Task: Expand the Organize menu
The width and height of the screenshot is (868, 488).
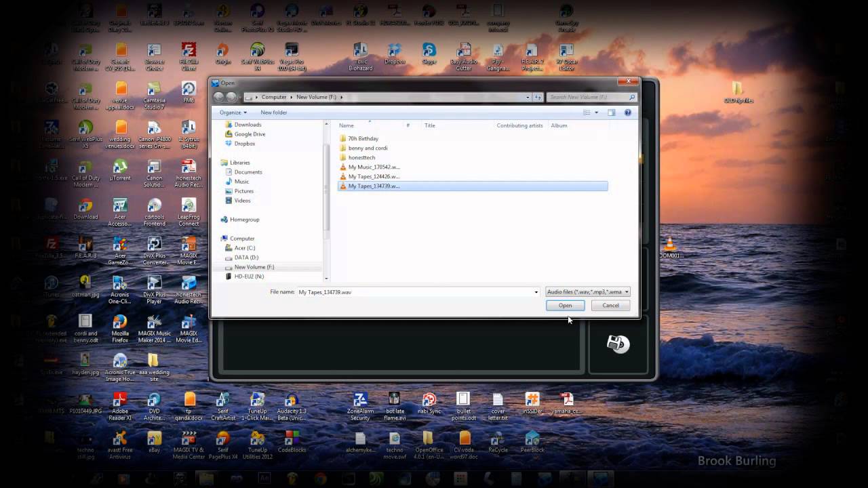Action: pos(233,113)
